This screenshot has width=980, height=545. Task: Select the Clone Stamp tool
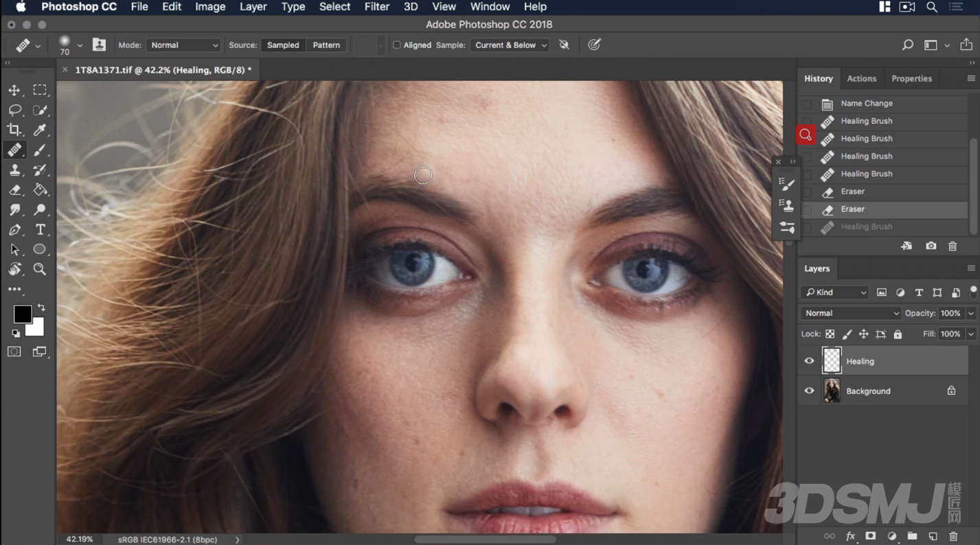(x=14, y=170)
